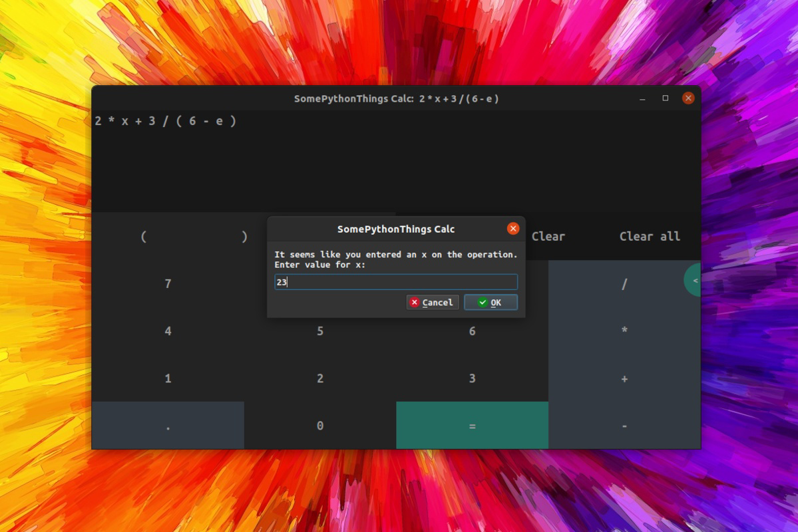Tap the 4 number key
Screen dimensions: 798x532
click(x=168, y=331)
